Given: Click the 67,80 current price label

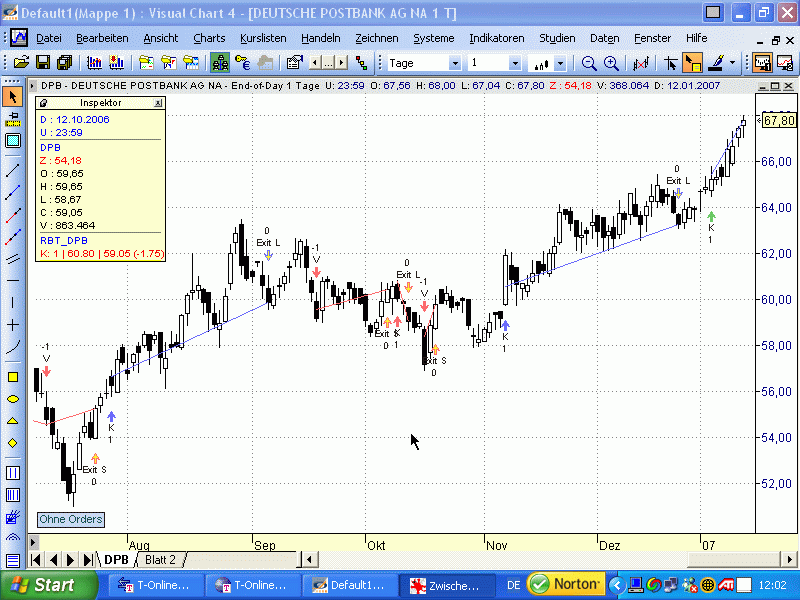Looking at the screenshot, I should (x=779, y=120).
